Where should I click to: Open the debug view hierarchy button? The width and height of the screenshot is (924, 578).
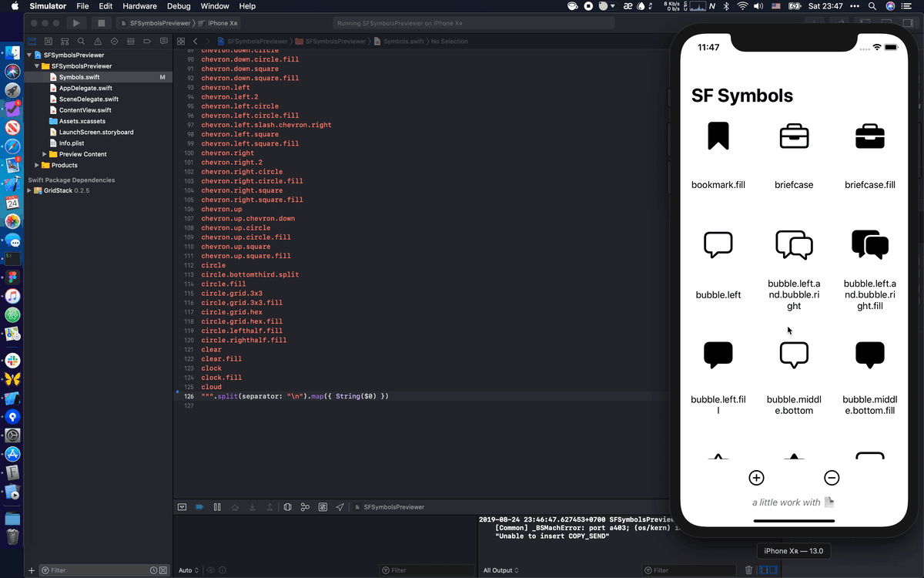(x=287, y=507)
